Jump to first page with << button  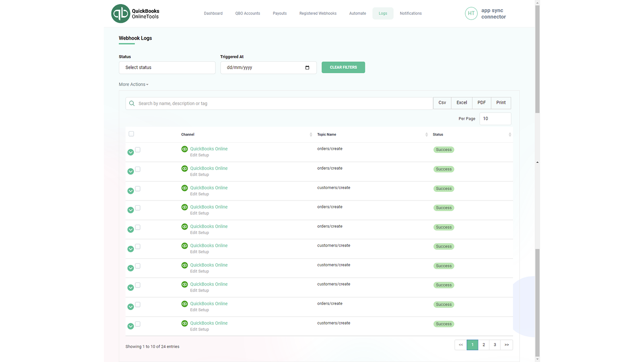coord(461,345)
